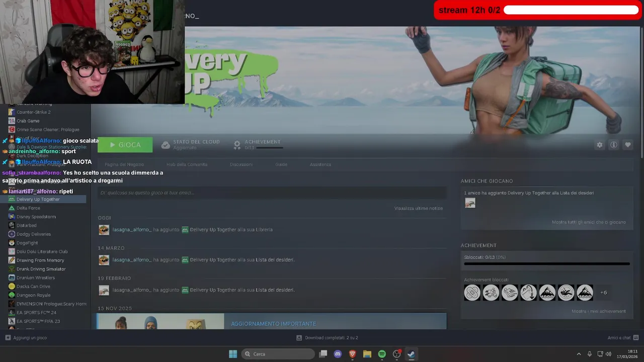
Task: Open the last locked achievement icon before +6
Action: coord(585,292)
